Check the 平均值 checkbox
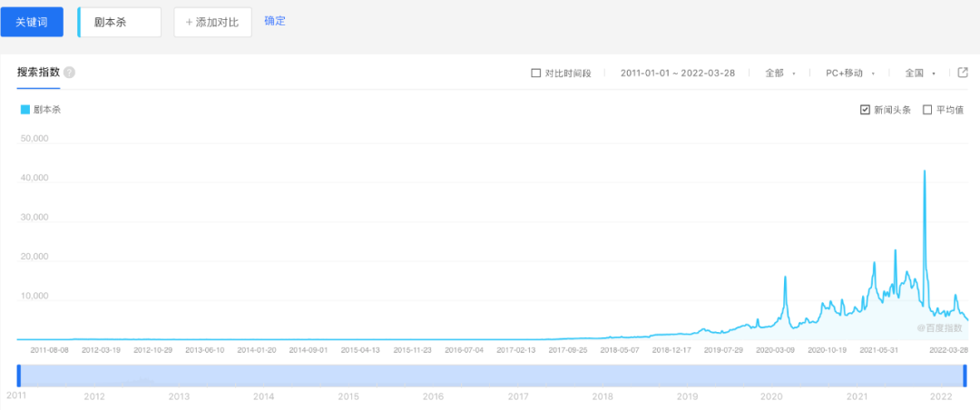The image size is (980, 410). coord(927,110)
